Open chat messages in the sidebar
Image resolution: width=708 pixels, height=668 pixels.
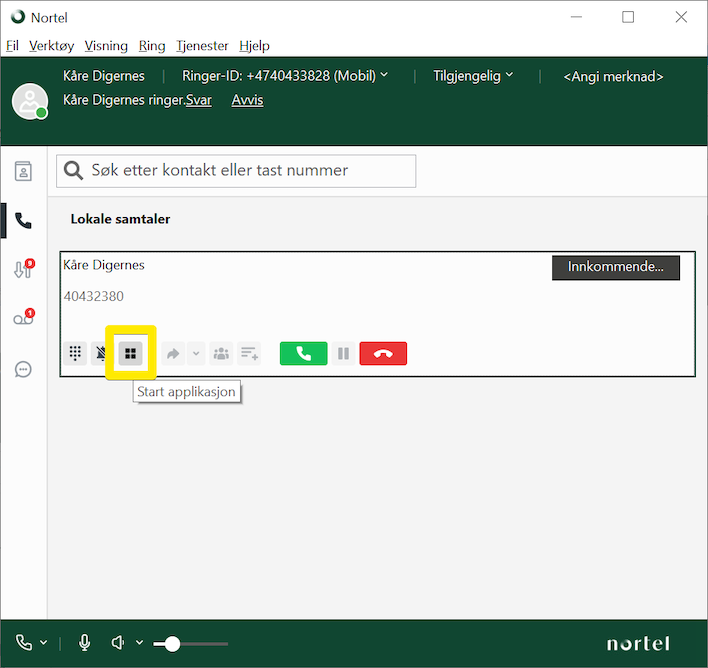[23, 369]
